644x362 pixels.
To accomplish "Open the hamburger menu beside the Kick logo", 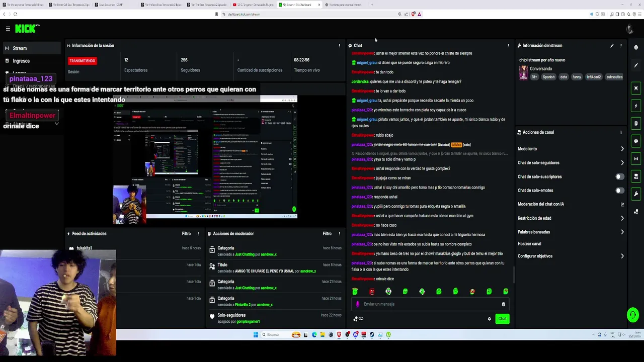I will pyautogui.click(x=8, y=29).
